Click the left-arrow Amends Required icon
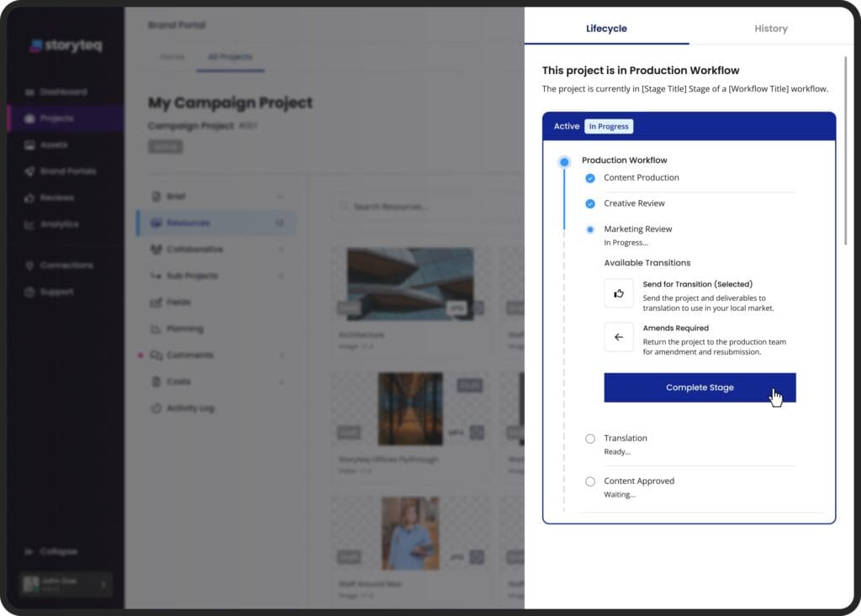The image size is (861, 616). click(x=619, y=337)
